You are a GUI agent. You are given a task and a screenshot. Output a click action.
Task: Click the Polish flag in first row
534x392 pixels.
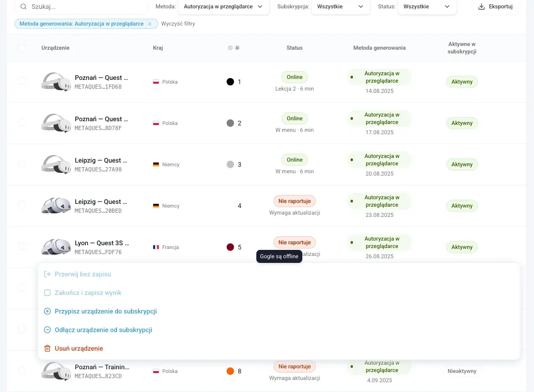pyautogui.click(x=156, y=82)
